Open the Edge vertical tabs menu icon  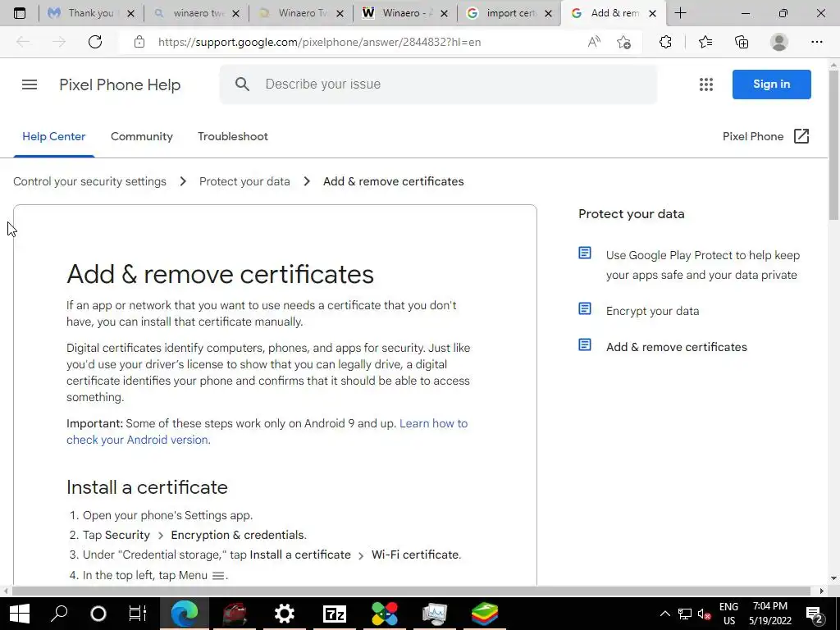coord(20,13)
